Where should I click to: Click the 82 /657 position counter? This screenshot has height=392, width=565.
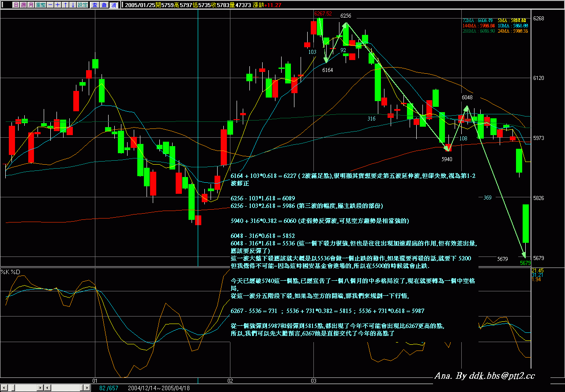[x=109, y=388]
